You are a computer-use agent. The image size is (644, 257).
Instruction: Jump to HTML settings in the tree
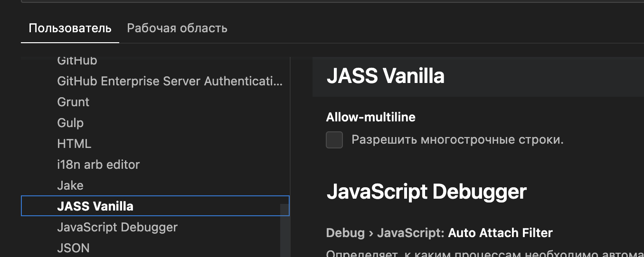pos(74,144)
